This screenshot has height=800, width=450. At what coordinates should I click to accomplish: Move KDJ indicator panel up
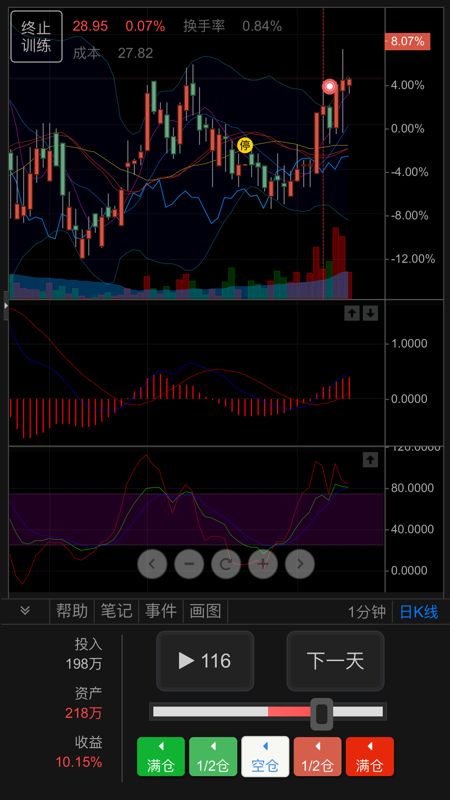point(370,460)
